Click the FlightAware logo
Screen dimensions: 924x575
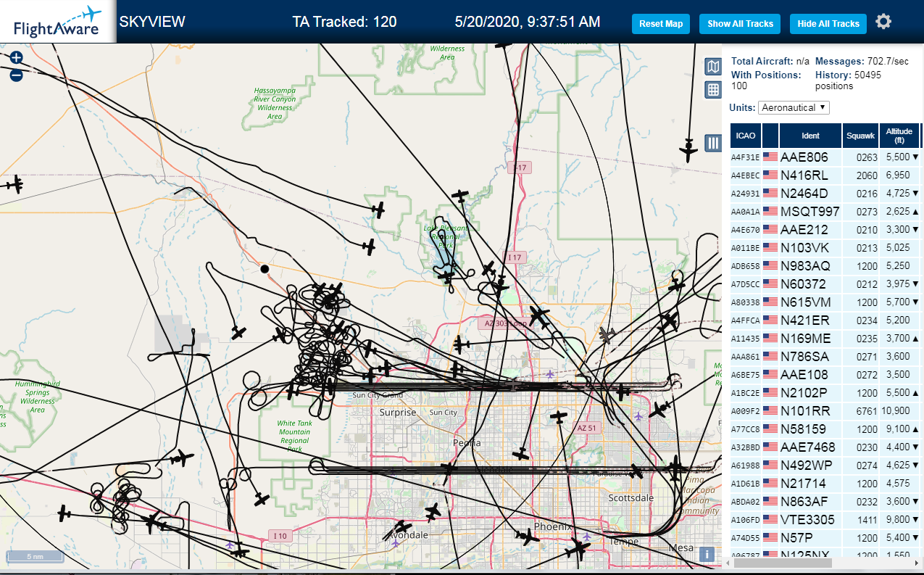click(57, 22)
